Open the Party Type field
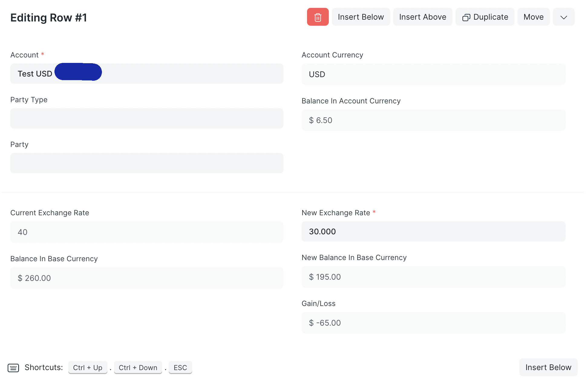 (147, 119)
